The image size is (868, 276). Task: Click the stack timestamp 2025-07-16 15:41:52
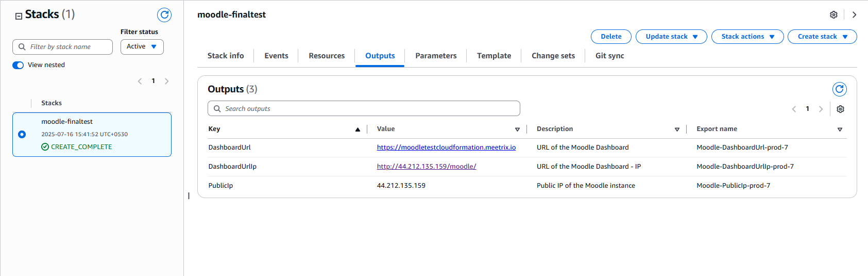coord(84,134)
